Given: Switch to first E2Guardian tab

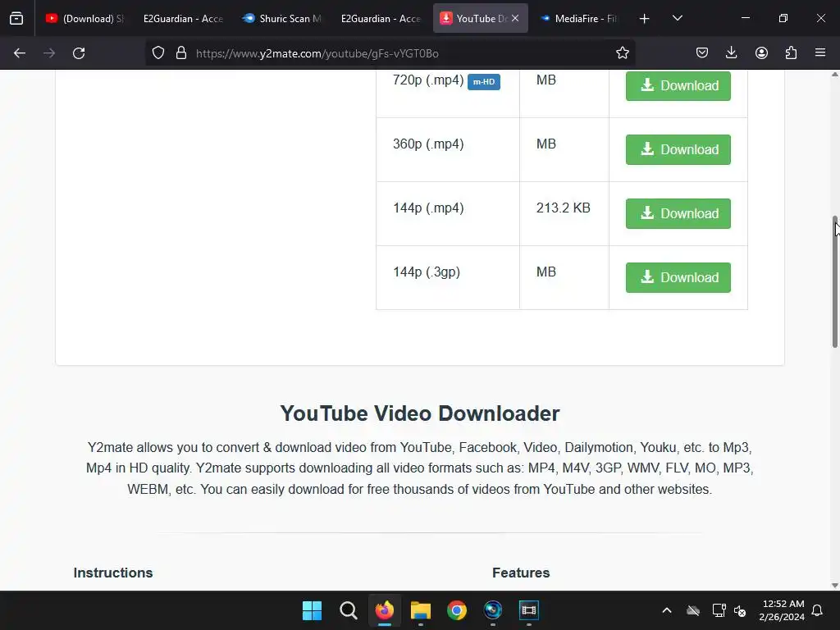Looking at the screenshot, I should point(183,19).
